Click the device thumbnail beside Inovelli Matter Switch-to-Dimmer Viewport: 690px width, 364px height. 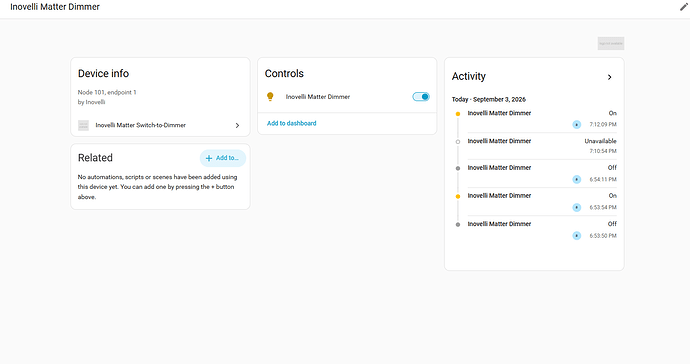83,125
